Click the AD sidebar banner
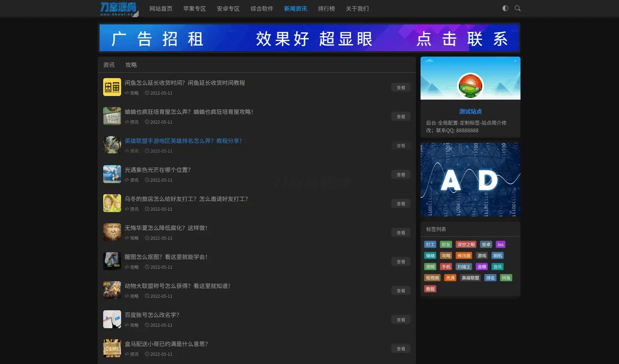619x364 pixels. point(470,179)
